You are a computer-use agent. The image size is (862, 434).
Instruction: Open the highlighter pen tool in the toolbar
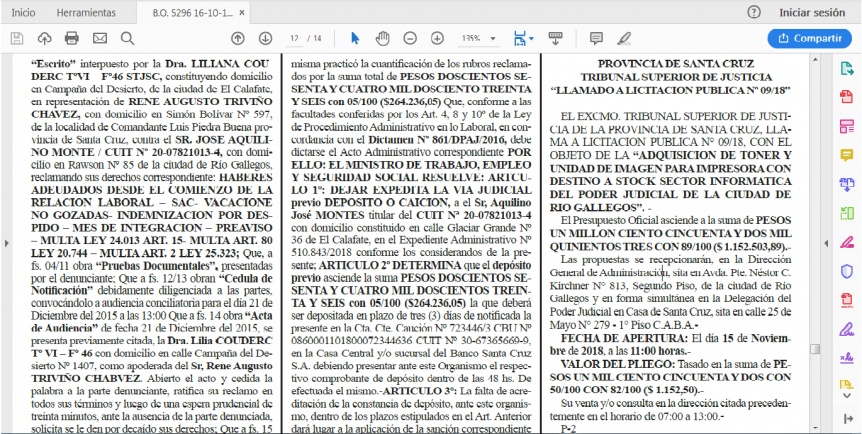pyautogui.click(x=624, y=38)
